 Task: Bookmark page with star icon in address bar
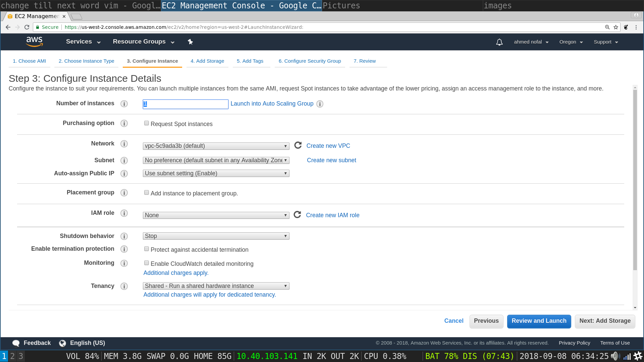(616, 27)
